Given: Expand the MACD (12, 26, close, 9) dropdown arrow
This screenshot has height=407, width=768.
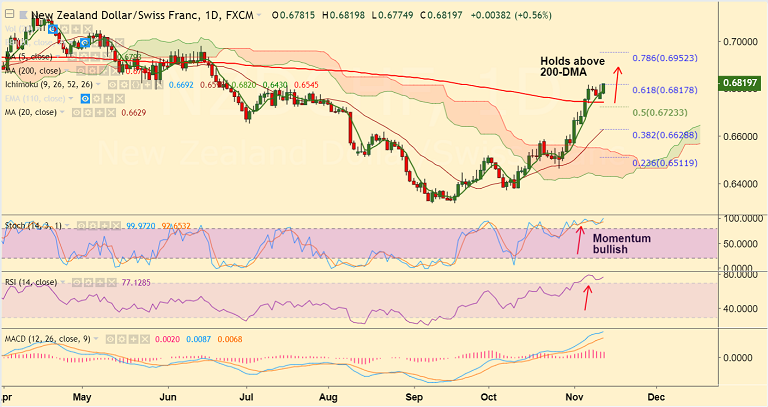Looking at the screenshot, I should [x=96, y=339].
